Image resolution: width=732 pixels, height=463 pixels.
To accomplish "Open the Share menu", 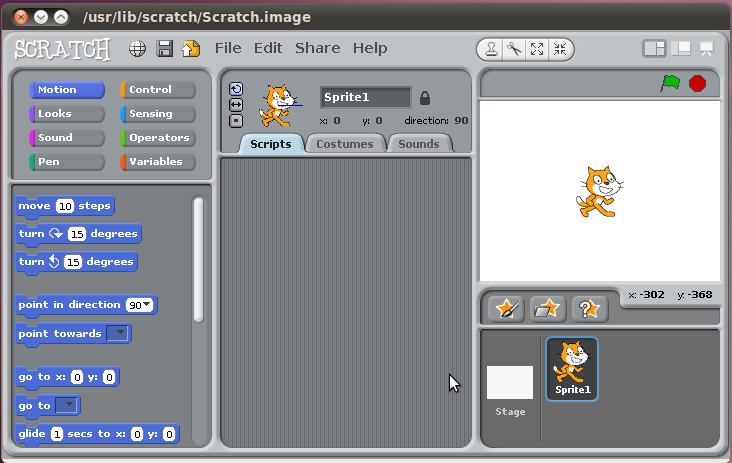I will 317,48.
